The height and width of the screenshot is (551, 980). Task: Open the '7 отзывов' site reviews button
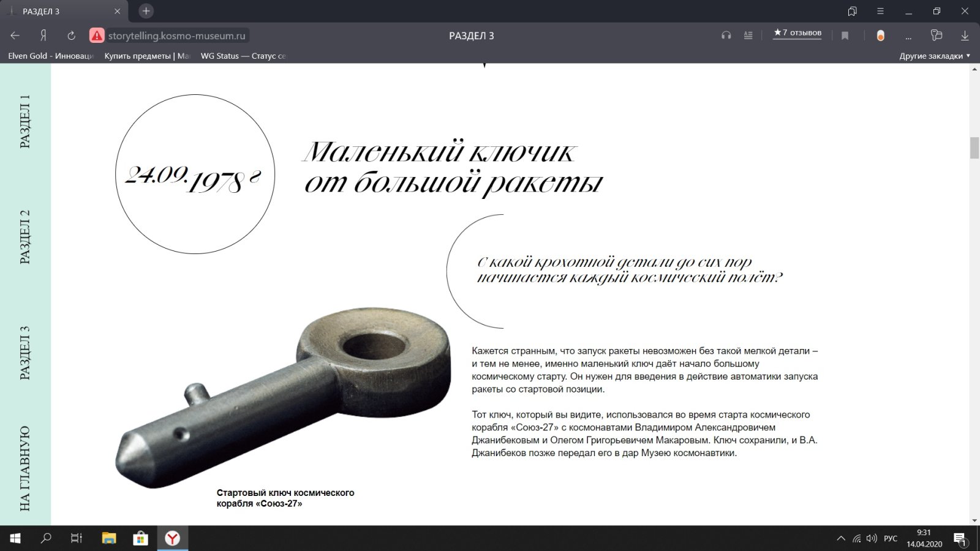tap(797, 33)
